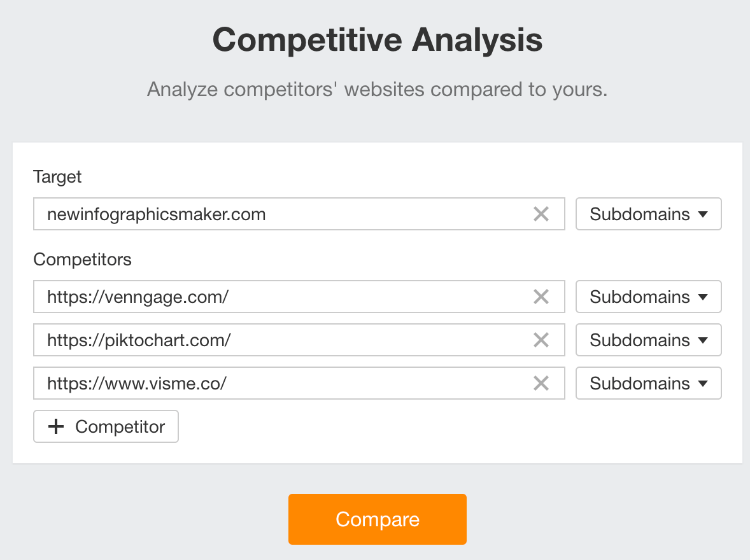
Task: Click the dropdown arrow on the target Subdomains control
Action: (x=702, y=214)
